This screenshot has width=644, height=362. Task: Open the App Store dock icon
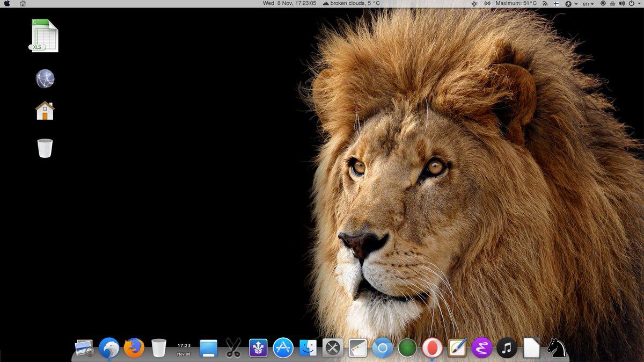tap(283, 348)
